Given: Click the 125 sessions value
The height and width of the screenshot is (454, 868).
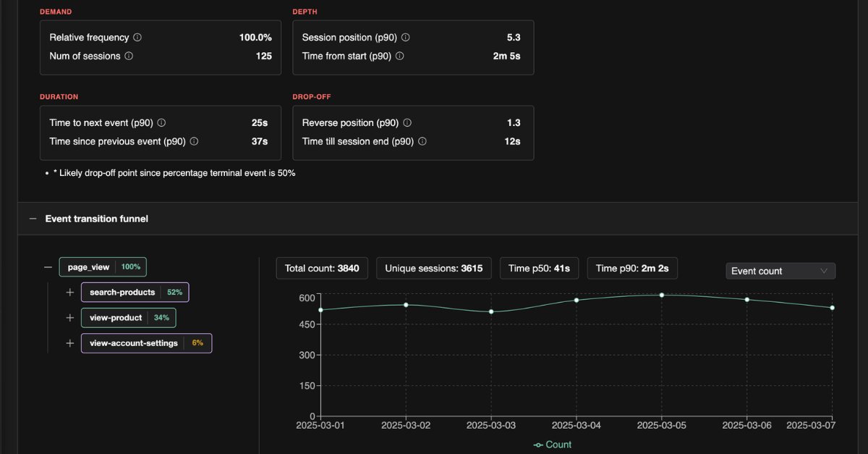Looking at the screenshot, I should (264, 56).
